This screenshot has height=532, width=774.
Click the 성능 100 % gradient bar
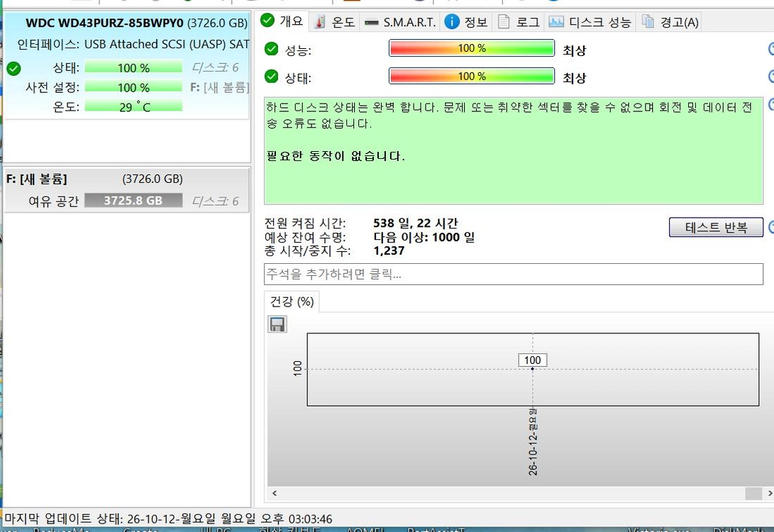(471, 48)
